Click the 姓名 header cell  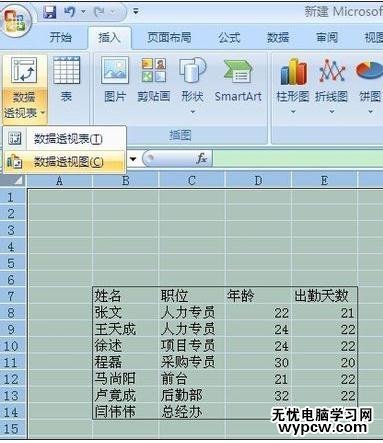pyautogui.click(x=126, y=296)
